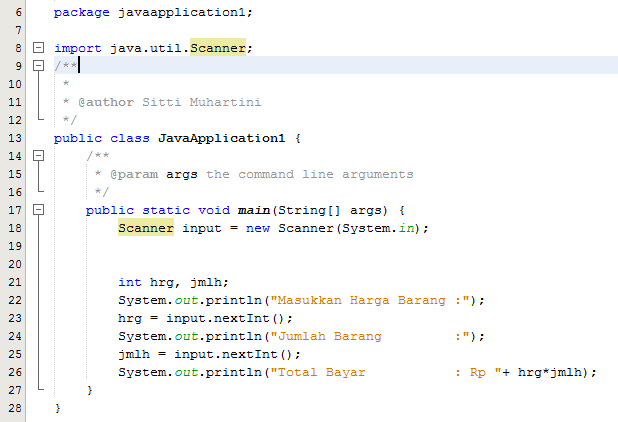Click line number 21 in the gutter
The image size is (618, 422).
(15, 283)
